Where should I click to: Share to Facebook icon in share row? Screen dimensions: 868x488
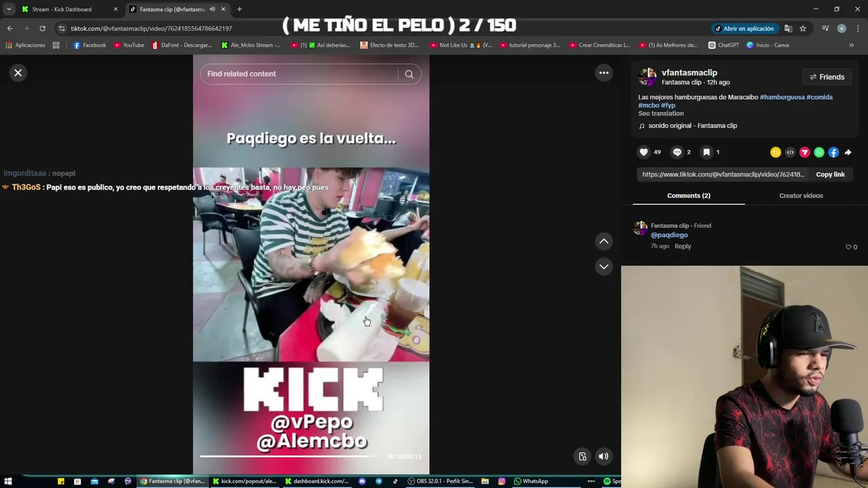click(833, 152)
